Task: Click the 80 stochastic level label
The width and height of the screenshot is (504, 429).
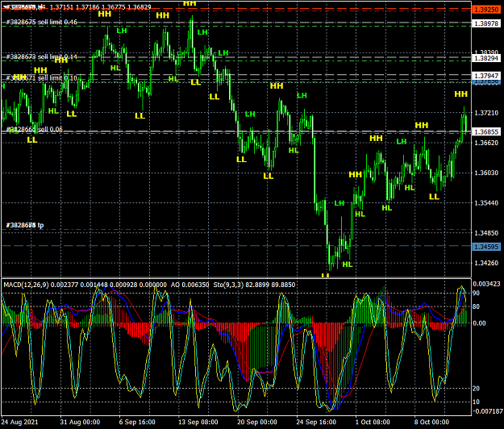Action: pos(476,306)
